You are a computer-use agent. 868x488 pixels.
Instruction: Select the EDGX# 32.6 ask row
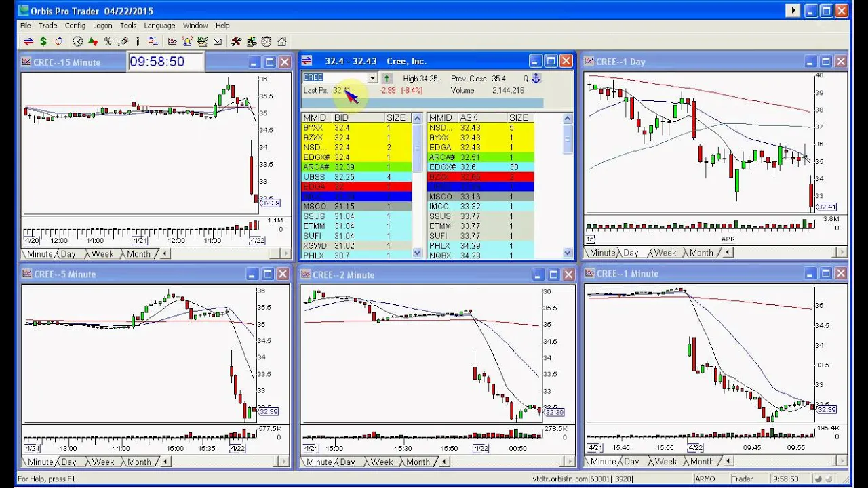[481, 167]
